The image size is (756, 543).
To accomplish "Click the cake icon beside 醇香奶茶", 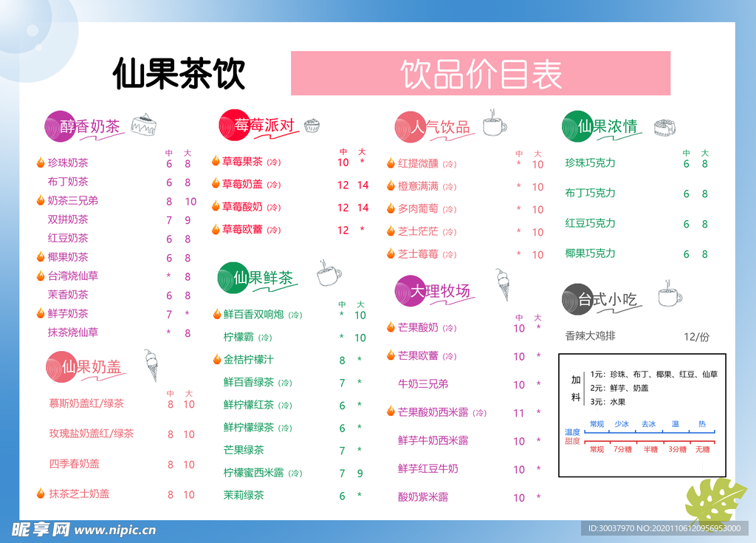I will (145, 126).
